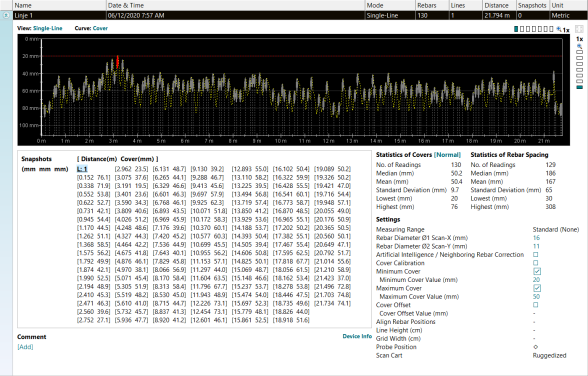Image resolution: width=588 pixels, height=376 pixels.
Task: Select the vertical zoom step just below magnifier
Action: coord(580,52)
